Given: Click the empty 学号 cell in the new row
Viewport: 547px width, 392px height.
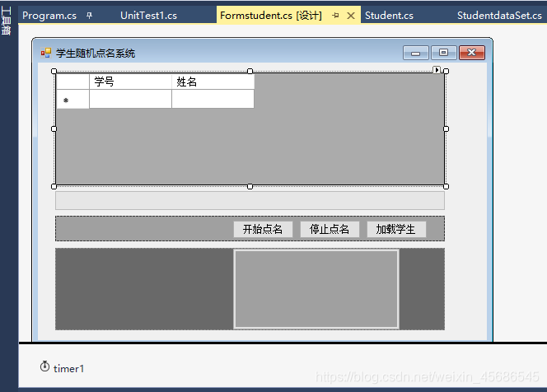Looking at the screenshot, I should [x=130, y=99].
